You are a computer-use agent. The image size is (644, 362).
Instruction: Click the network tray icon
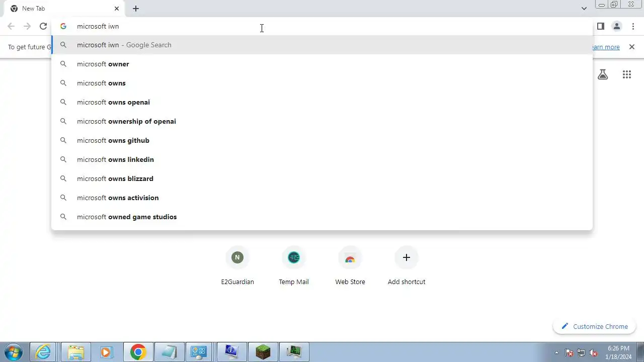[581, 352]
